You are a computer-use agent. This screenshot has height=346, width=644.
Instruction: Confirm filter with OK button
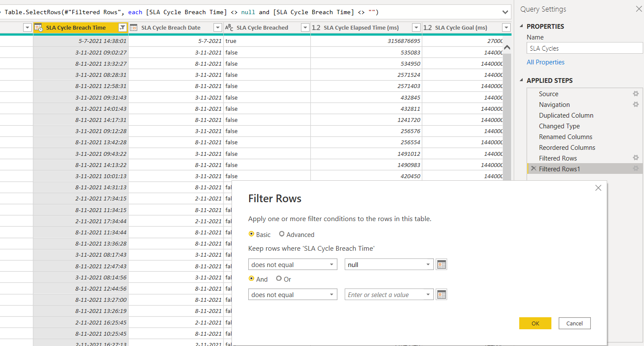[x=535, y=323]
